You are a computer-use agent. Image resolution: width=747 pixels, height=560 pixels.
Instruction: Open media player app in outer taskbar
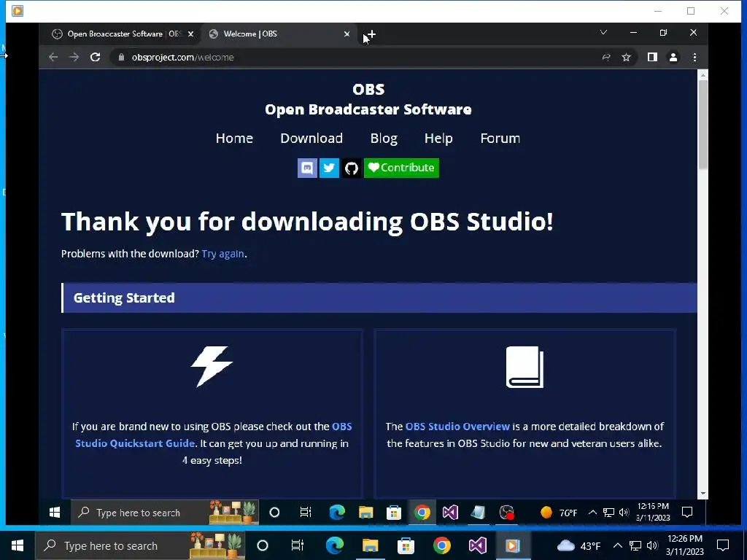(x=513, y=545)
